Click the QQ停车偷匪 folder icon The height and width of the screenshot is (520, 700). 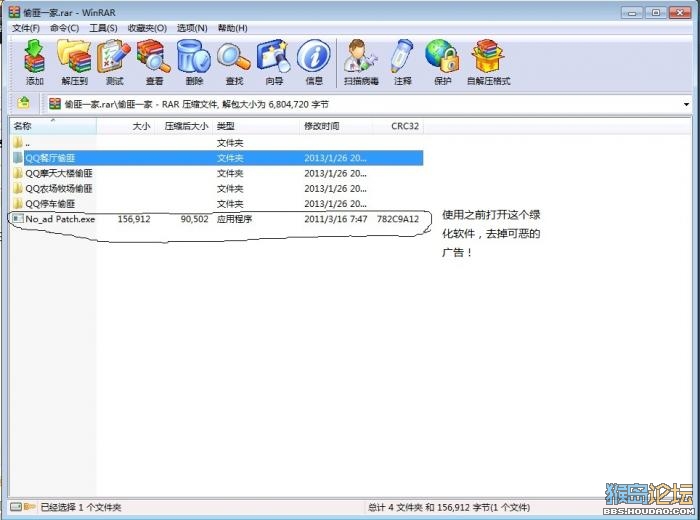pyautogui.click(x=18, y=204)
